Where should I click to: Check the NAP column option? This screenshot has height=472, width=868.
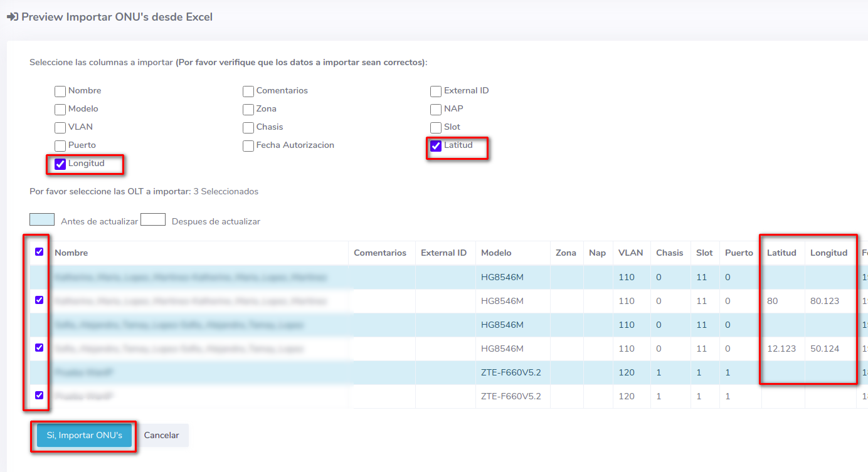coord(436,110)
